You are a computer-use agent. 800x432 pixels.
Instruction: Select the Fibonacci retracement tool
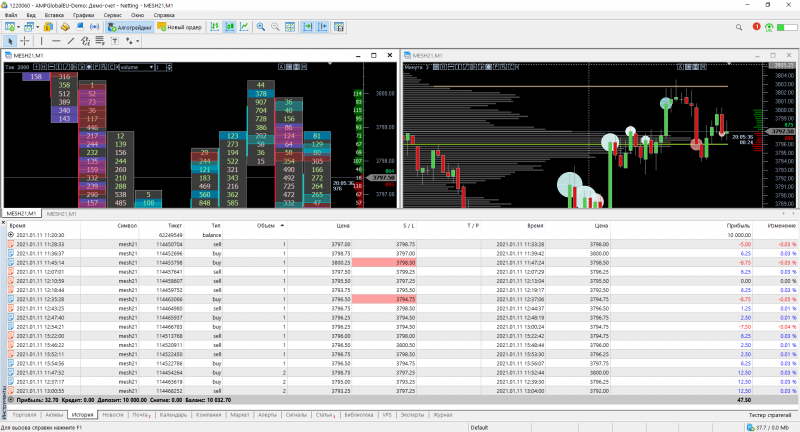(x=99, y=41)
